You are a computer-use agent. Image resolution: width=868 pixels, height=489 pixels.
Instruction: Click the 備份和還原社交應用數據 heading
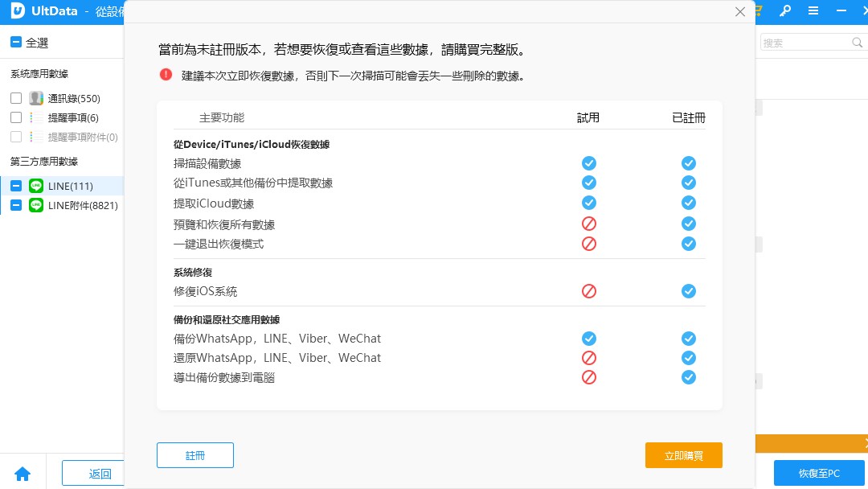[227, 319]
